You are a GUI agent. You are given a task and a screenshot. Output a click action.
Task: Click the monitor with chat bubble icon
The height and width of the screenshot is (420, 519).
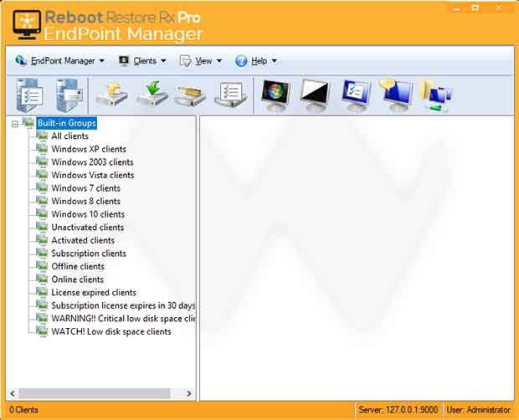396,95
